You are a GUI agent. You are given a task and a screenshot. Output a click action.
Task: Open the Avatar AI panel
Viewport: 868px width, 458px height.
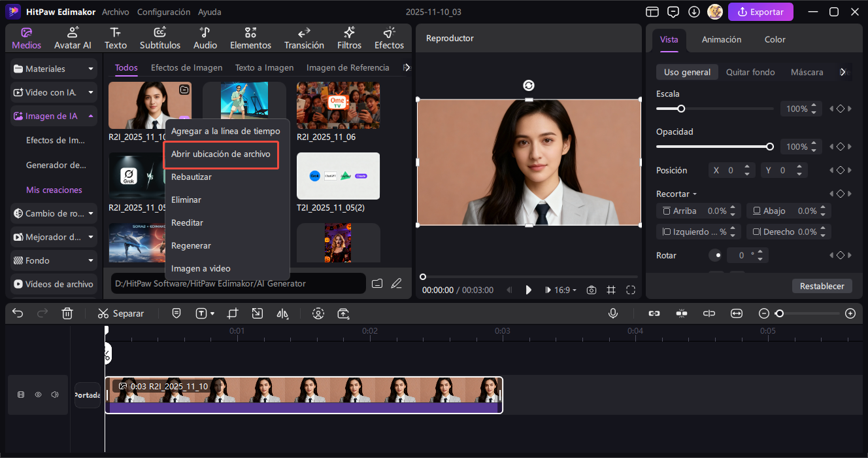coord(73,38)
